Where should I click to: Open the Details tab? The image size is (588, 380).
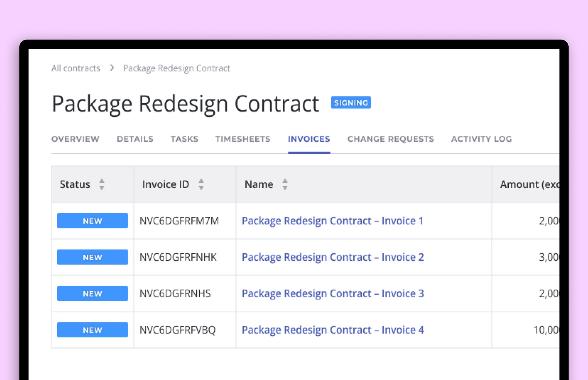coord(135,139)
